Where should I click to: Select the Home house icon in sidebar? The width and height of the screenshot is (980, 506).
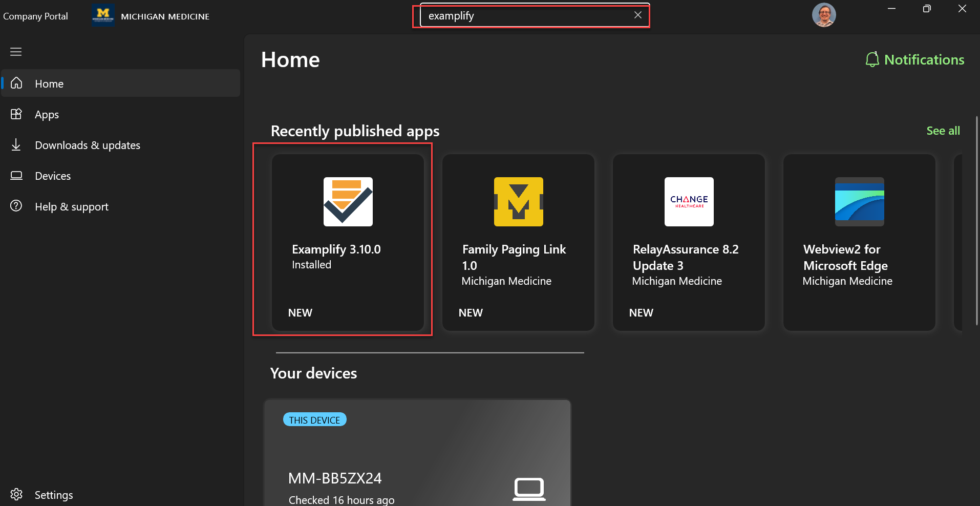pyautogui.click(x=17, y=83)
